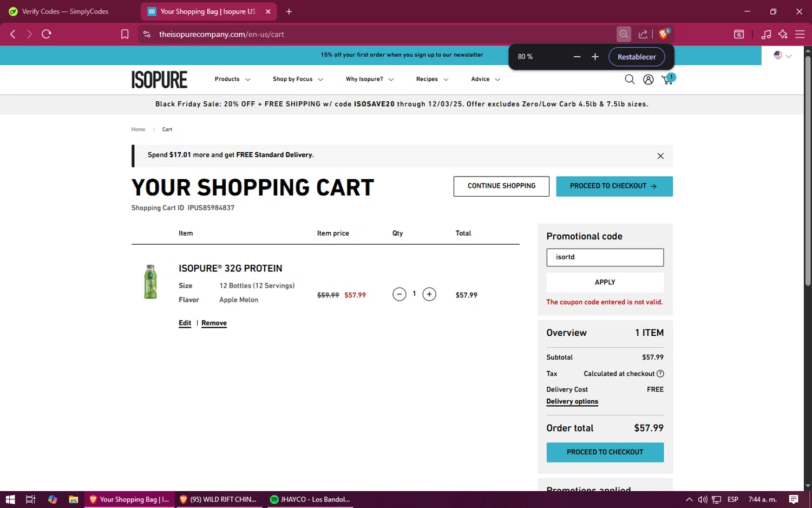Viewport: 812px width, 508px height.
Task: Decrease product quantity with minus
Action: tap(400, 294)
